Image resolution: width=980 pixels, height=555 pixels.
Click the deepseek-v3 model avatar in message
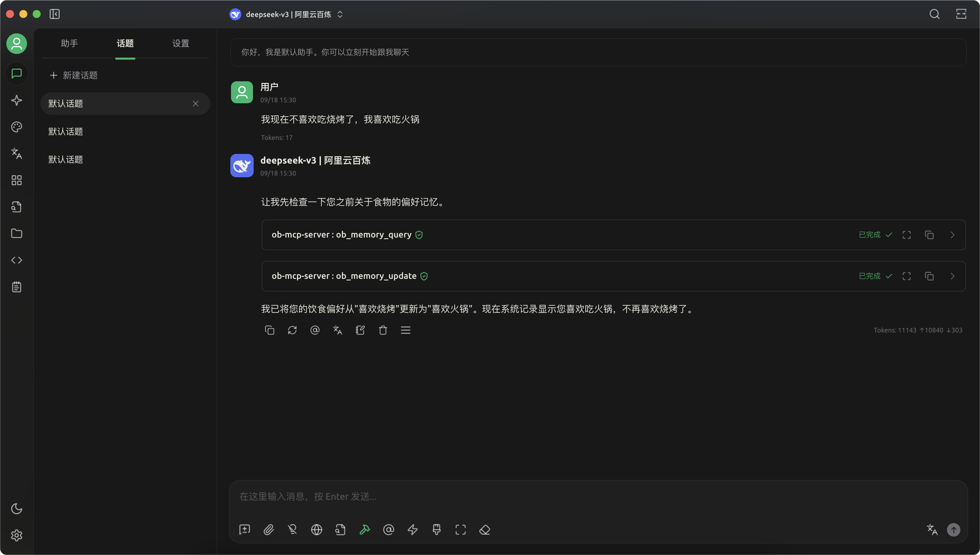pos(242,166)
